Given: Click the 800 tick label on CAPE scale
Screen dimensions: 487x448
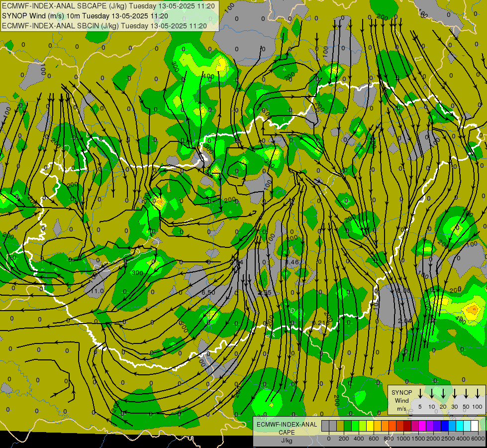Looking at the screenshot, I should 389,439.
